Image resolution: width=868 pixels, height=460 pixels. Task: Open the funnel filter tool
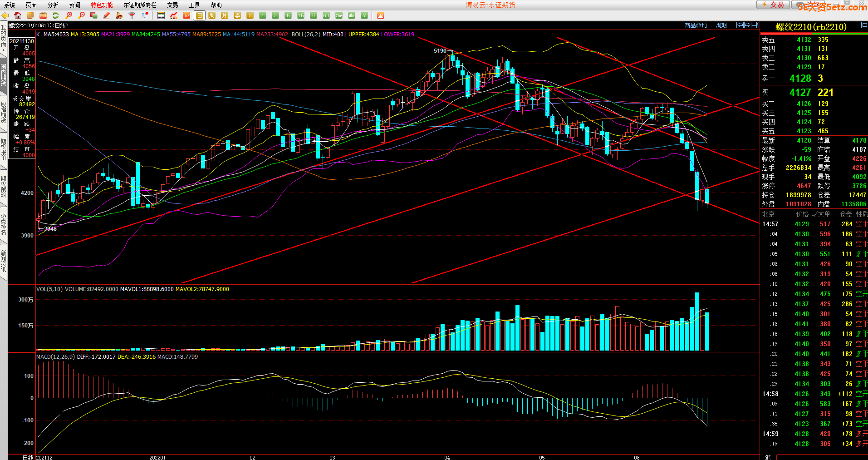pyautogui.click(x=132, y=15)
